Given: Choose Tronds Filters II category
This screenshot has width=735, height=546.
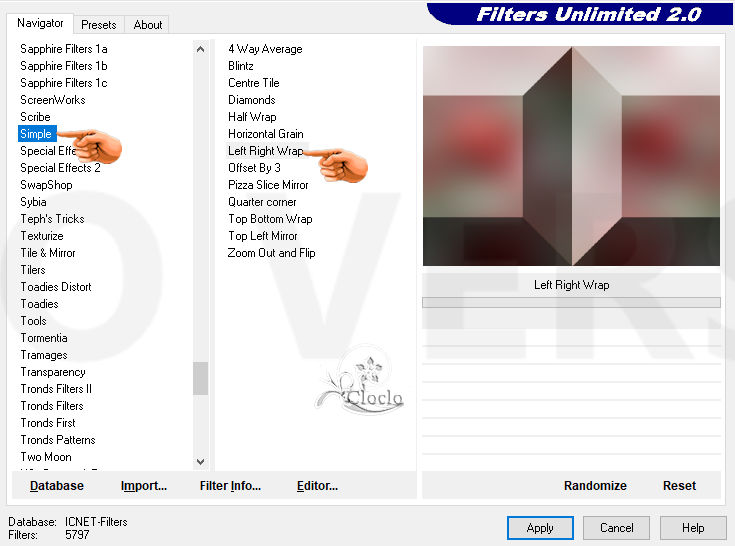Looking at the screenshot, I should [x=56, y=389].
